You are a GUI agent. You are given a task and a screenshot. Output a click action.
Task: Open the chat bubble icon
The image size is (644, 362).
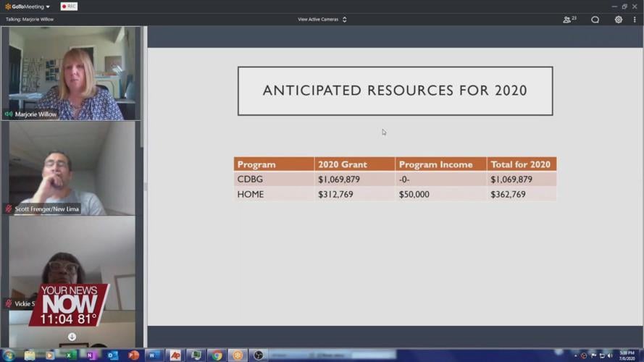[595, 20]
